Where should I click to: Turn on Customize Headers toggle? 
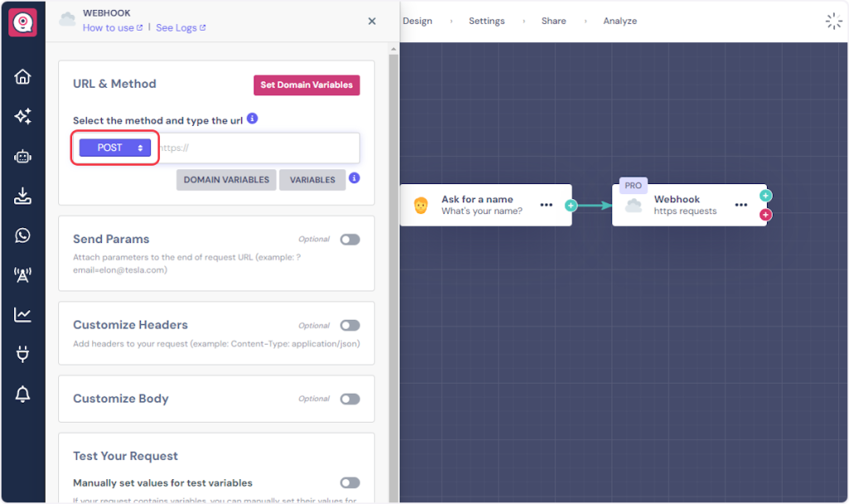(350, 326)
